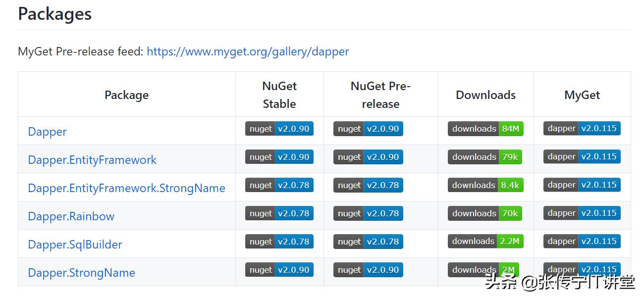Click the nuget v2.0.90 badge for Dapper
644x299 pixels.
(x=279, y=128)
